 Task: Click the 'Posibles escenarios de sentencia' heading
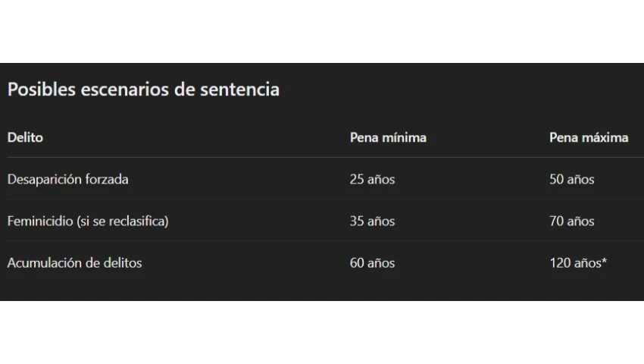point(143,89)
